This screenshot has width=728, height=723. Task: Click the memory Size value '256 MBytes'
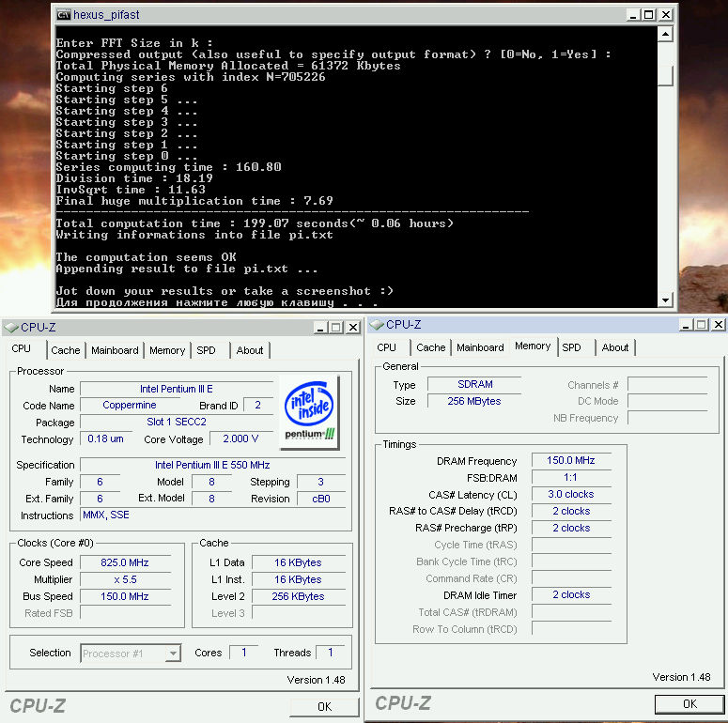(x=474, y=402)
